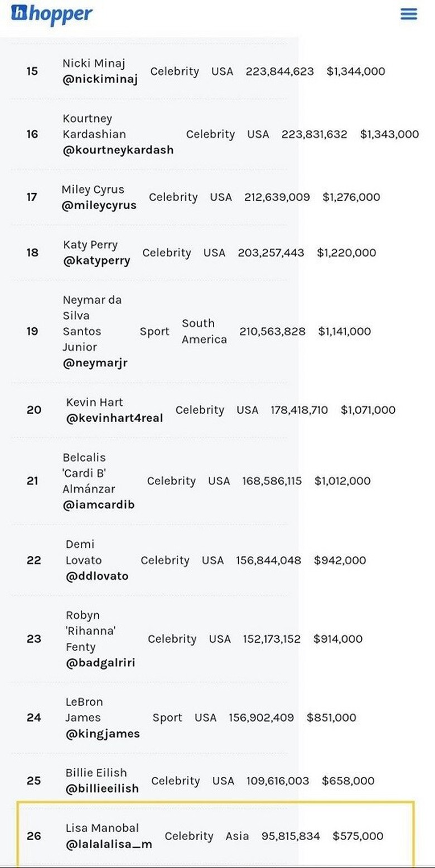Open the @billieeilish handle link
The height and width of the screenshot is (868, 435).
coord(102,789)
